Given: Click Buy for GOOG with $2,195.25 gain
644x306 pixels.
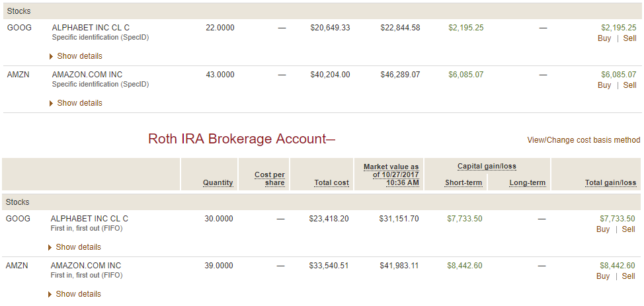Looking at the screenshot, I should pyautogui.click(x=604, y=38).
